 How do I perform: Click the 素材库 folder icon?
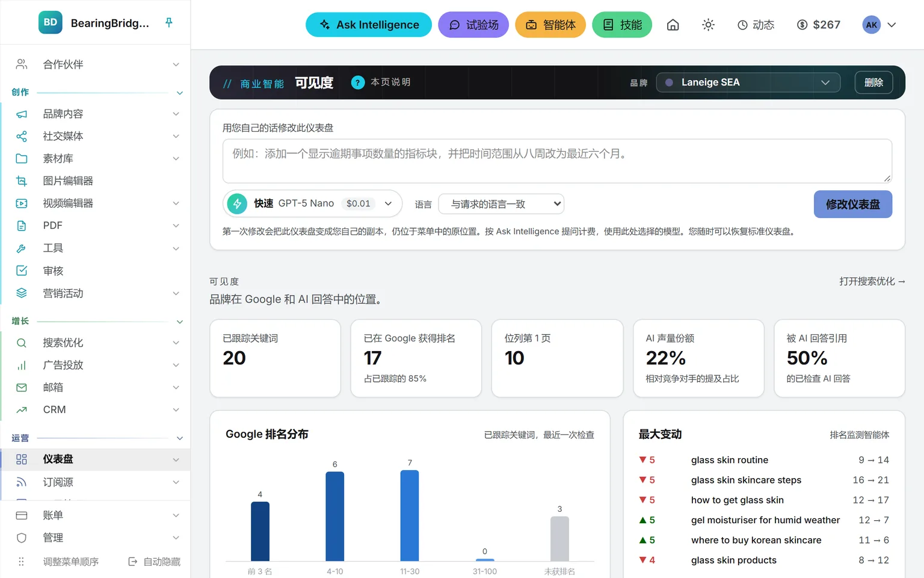pyautogui.click(x=22, y=158)
